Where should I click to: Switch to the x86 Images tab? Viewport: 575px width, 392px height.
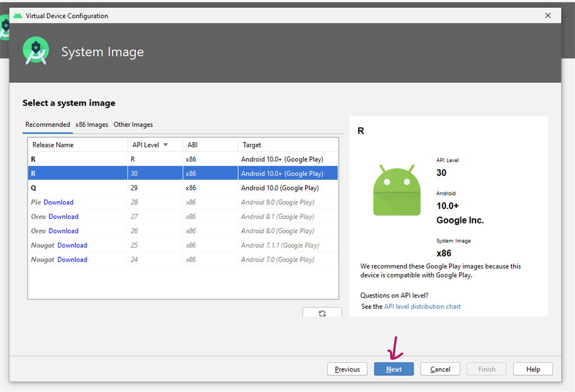coord(92,125)
